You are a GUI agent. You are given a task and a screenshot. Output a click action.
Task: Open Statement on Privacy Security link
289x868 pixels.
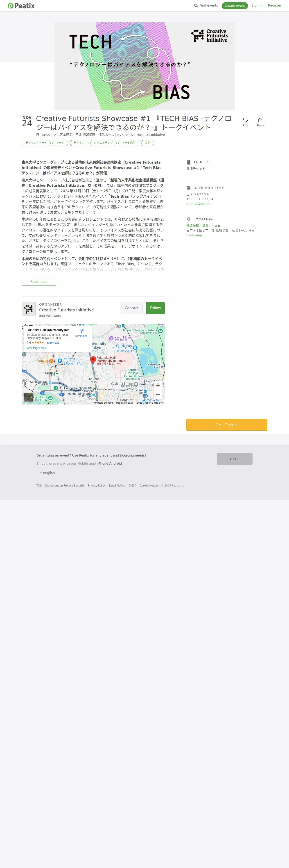pyautogui.click(x=65, y=486)
